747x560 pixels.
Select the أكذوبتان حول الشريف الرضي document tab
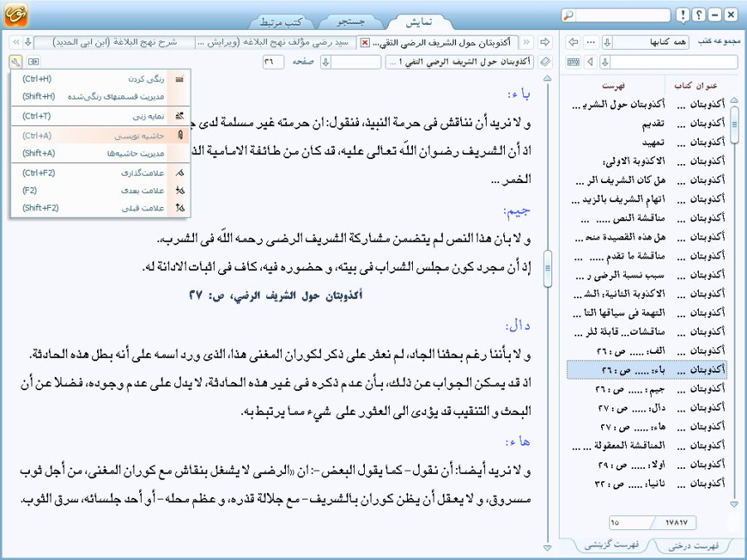tap(437, 42)
